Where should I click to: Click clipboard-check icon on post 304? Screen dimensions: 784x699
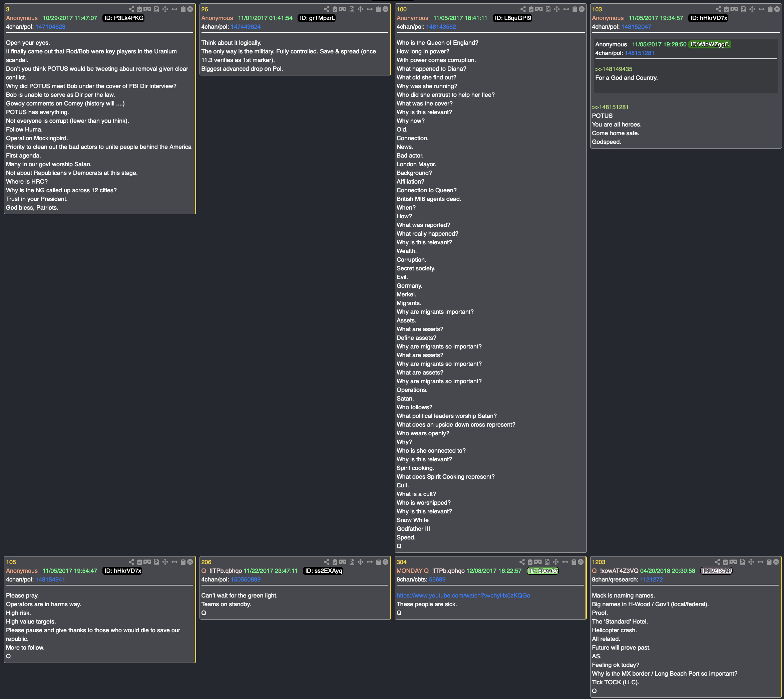click(x=530, y=562)
